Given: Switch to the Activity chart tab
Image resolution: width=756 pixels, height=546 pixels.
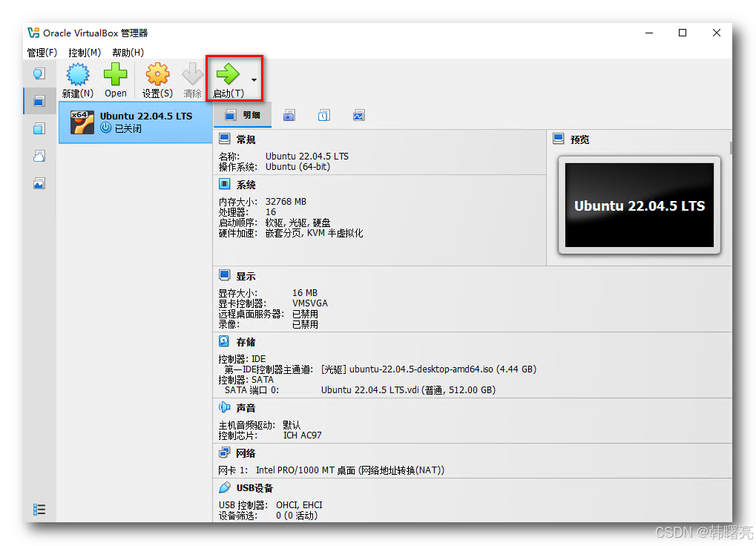Looking at the screenshot, I should [x=359, y=115].
